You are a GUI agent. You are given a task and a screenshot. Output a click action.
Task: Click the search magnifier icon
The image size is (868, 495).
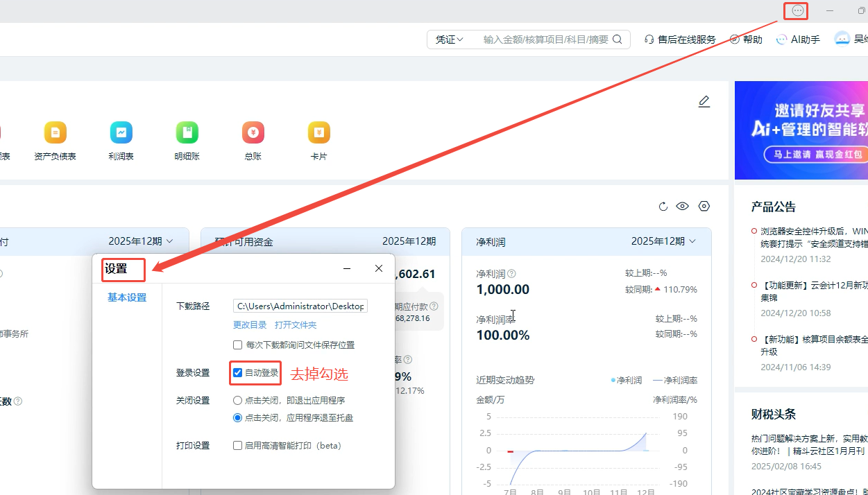pyautogui.click(x=618, y=40)
